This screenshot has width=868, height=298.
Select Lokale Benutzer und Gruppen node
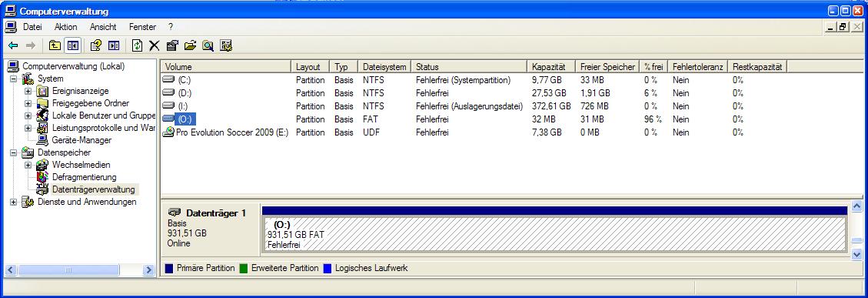coord(103,116)
